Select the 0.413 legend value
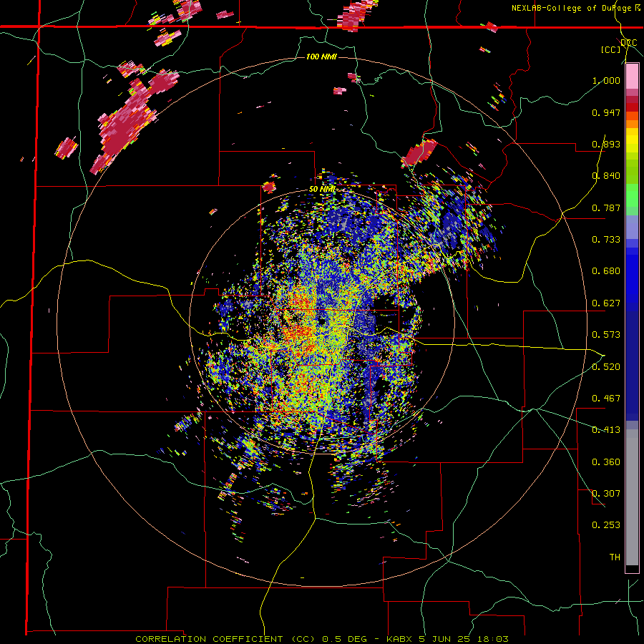644x644 pixels. point(606,430)
